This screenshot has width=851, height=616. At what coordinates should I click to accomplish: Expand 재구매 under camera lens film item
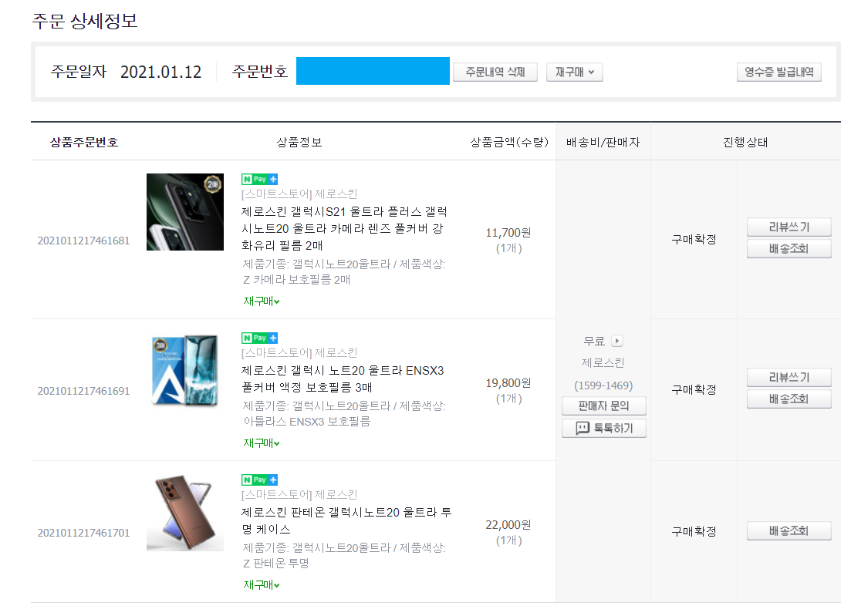pyautogui.click(x=261, y=301)
